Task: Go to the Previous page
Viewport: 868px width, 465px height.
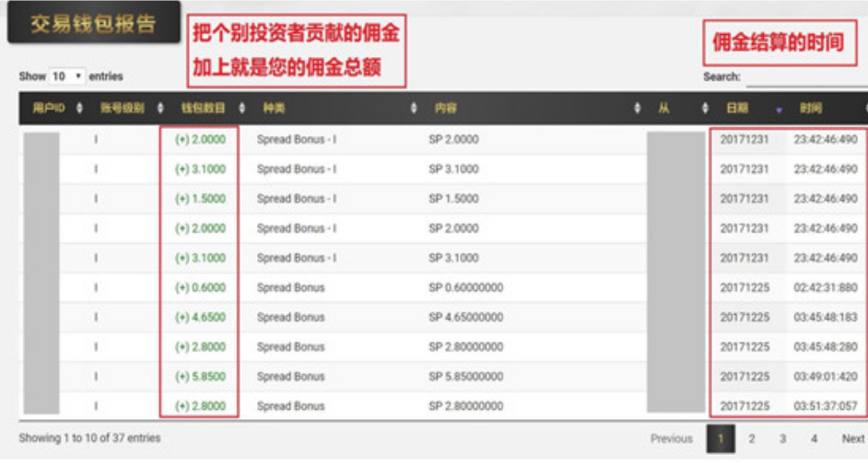Action: point(671,439)
